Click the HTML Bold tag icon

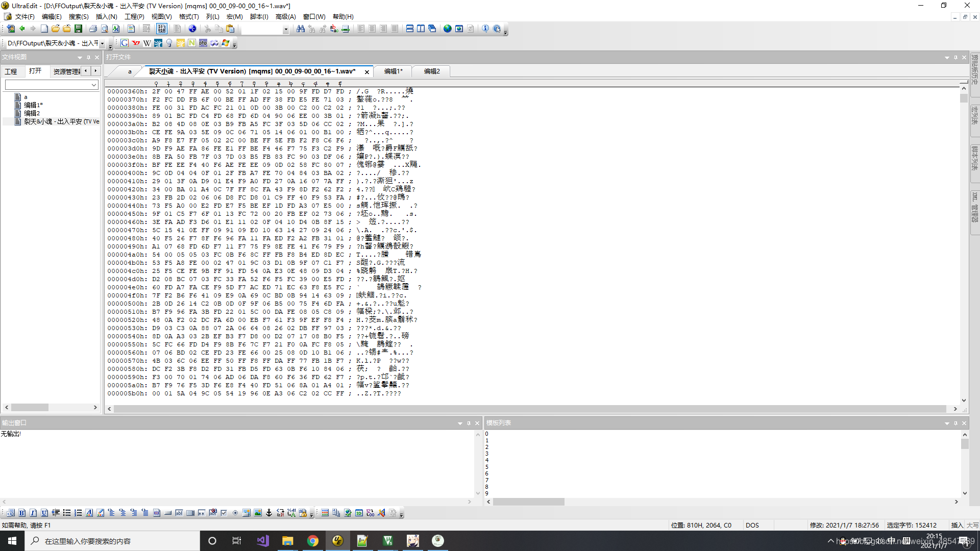coord(22,513)
